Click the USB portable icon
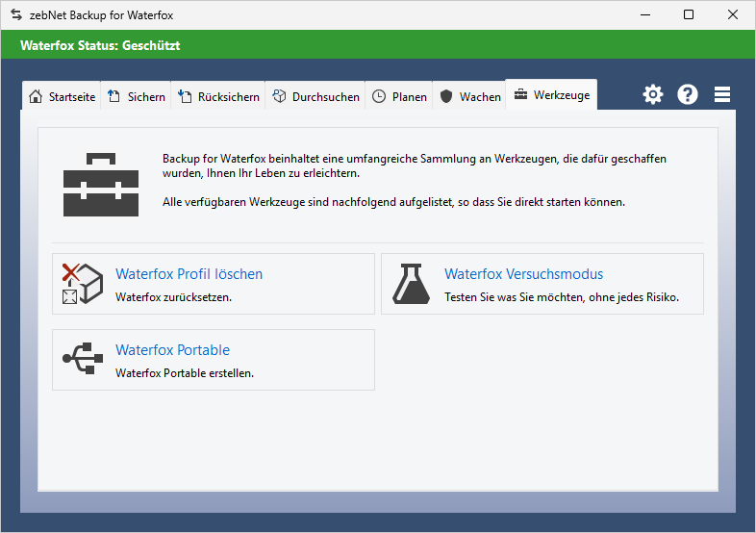 click(82, 359)
